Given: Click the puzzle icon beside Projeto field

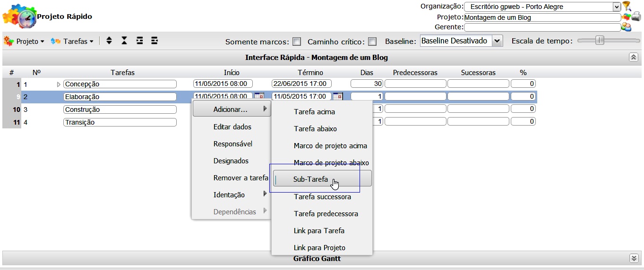Looking at the screenshot, I should click(x=626, y=17).
